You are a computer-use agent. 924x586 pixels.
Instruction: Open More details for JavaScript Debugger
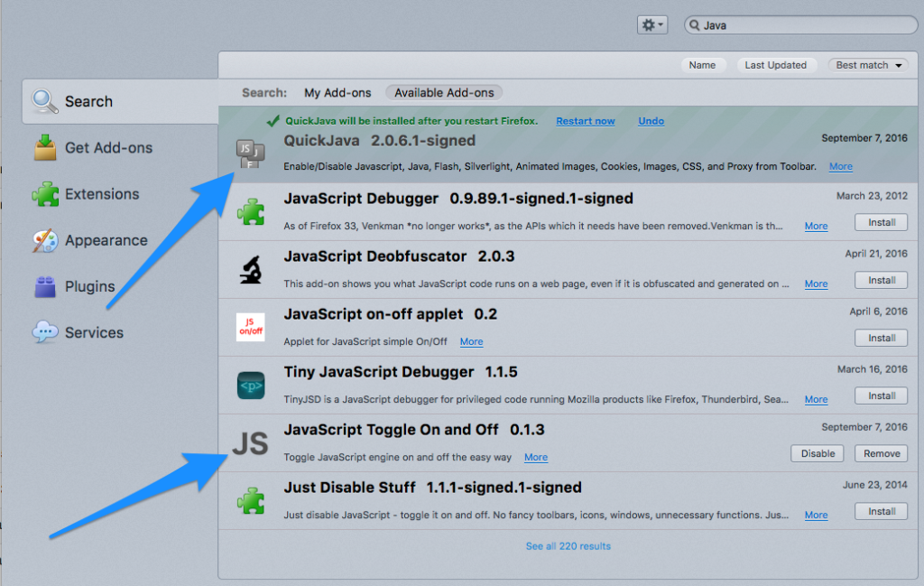point(816,226)
